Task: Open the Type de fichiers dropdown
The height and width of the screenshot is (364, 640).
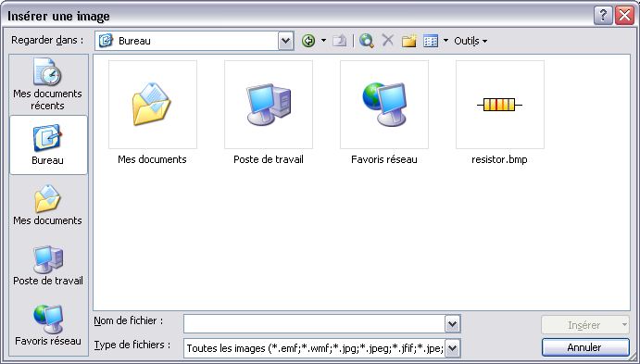Action: (x=452, y=348)
